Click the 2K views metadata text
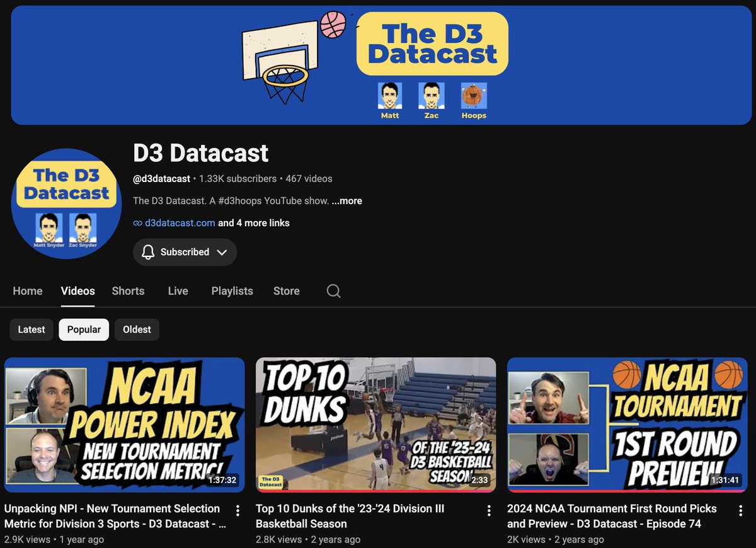756x548 pixels. [x=526, y=539]
